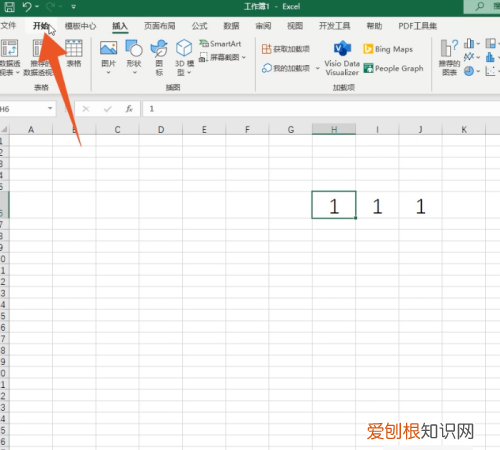The image size is (500, 450).
Task: Click the Insert Function fx icon
Action: 129,109
